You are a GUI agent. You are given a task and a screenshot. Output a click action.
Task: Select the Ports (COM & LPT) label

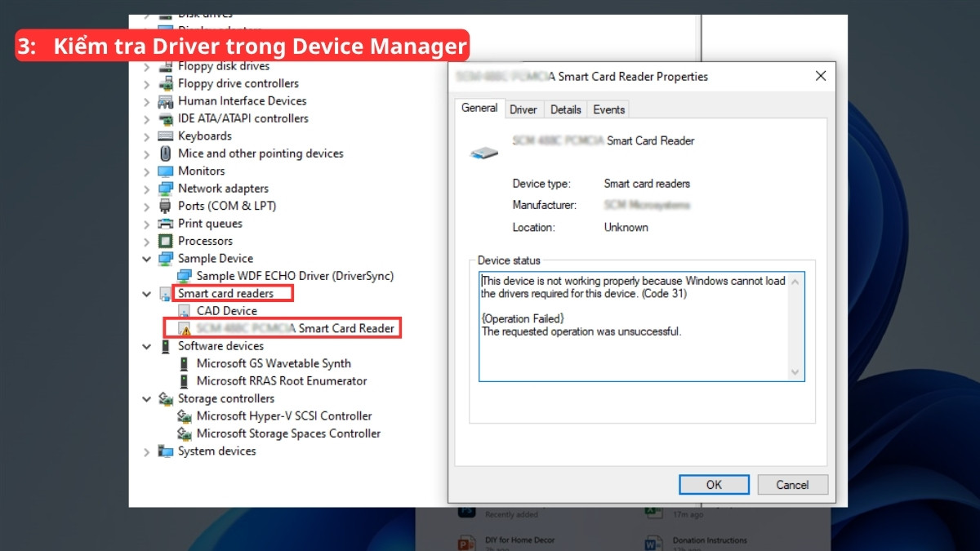pyautogui.click(x=227, y=207)
